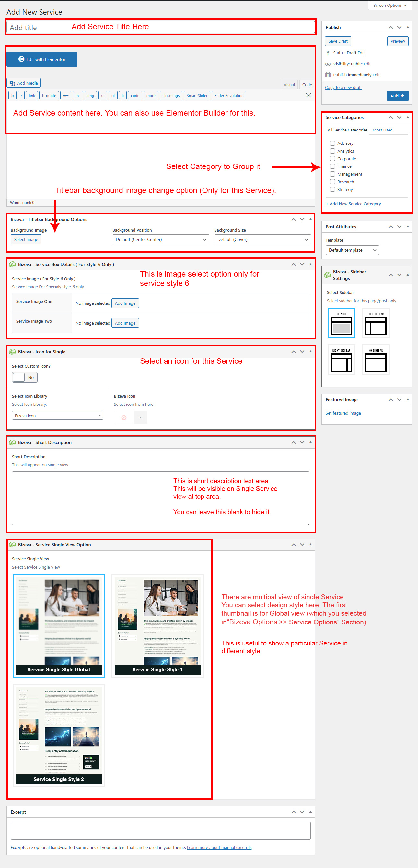Click the fullscreen distraction-free editor icon
This screenshot has height=868, width=418.
pos(308,95)
